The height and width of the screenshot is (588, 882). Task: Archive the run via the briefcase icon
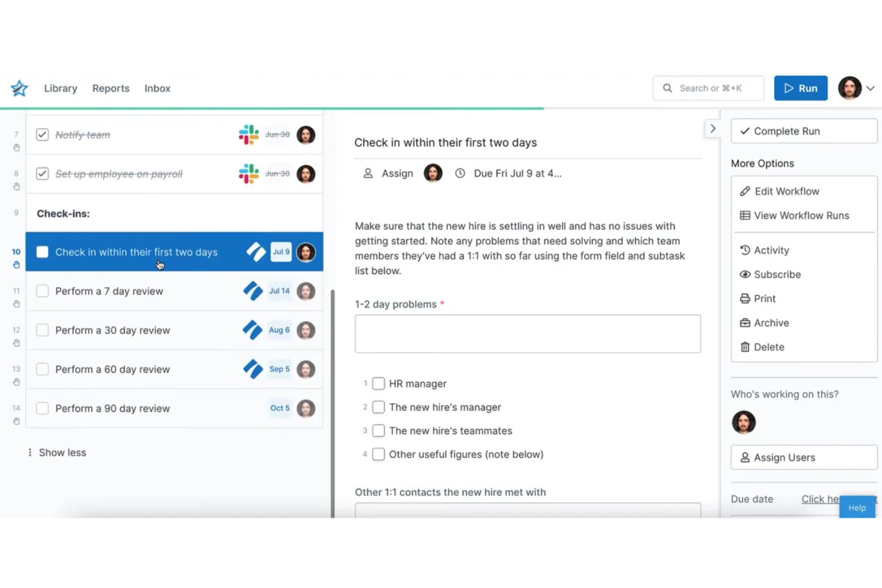pos(746,322)
